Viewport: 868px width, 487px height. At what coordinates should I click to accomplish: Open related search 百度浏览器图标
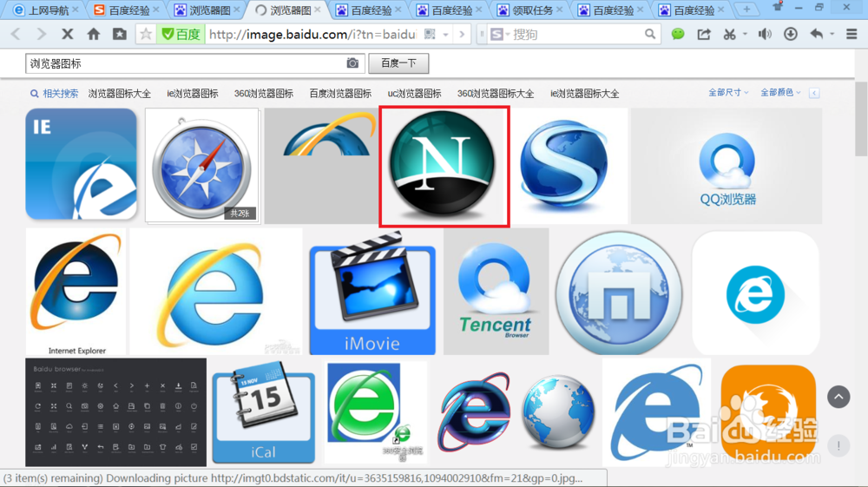[340, 94]
